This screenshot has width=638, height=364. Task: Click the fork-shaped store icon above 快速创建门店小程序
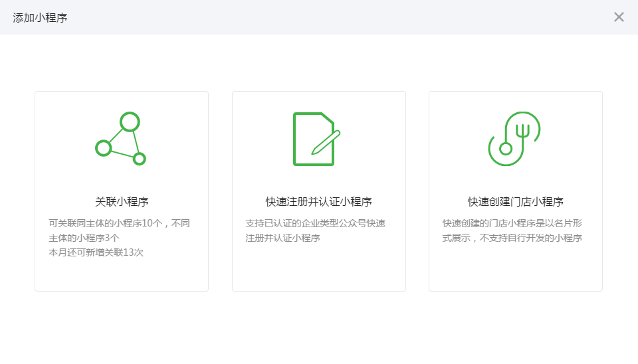click(515, 139)
